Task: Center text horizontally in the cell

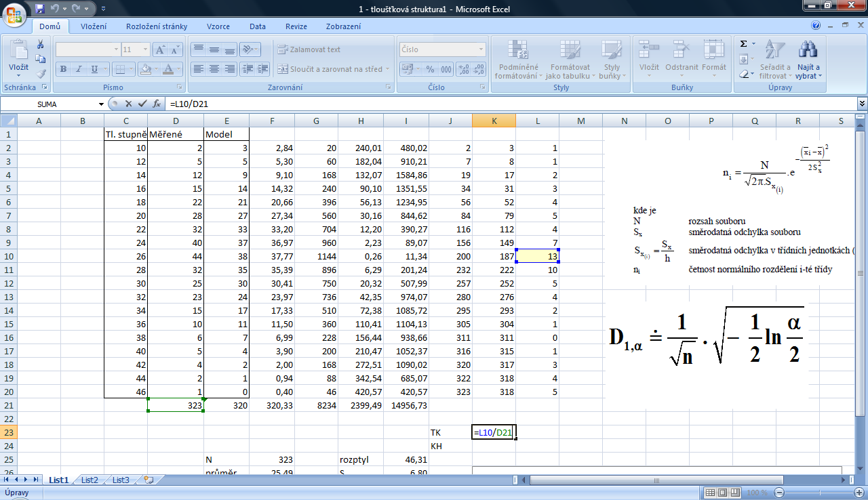Action: tap(214, 69)
